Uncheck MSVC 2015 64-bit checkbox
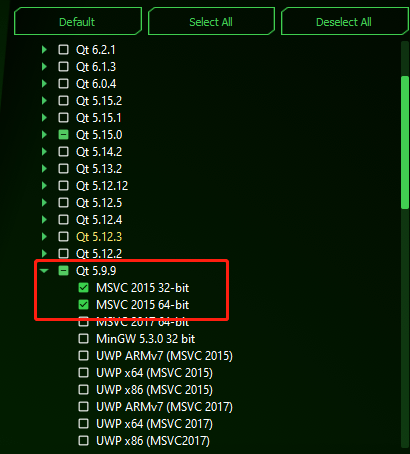The width and height of the screenshot is (410, 454). (x=83, y=305)
